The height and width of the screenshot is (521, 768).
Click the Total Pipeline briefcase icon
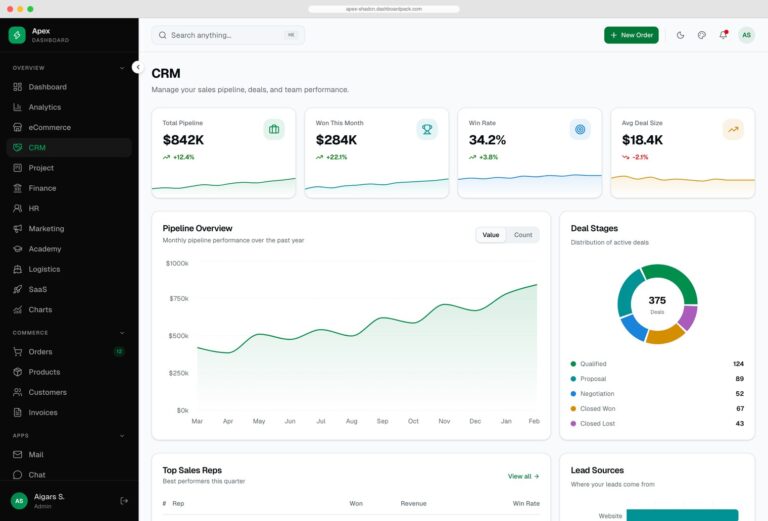pos(274,129)
